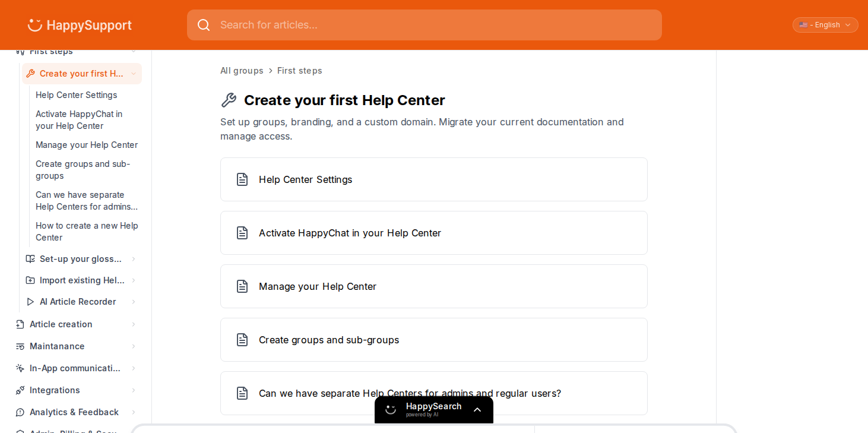
Task: Click the document icon for Manage your Help Center
Action: click(x=242, y=286)
